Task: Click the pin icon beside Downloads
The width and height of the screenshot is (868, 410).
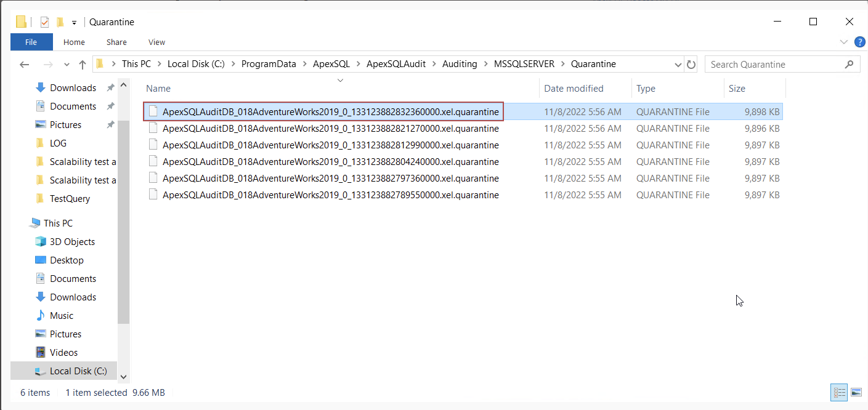Action: [110, 88]
